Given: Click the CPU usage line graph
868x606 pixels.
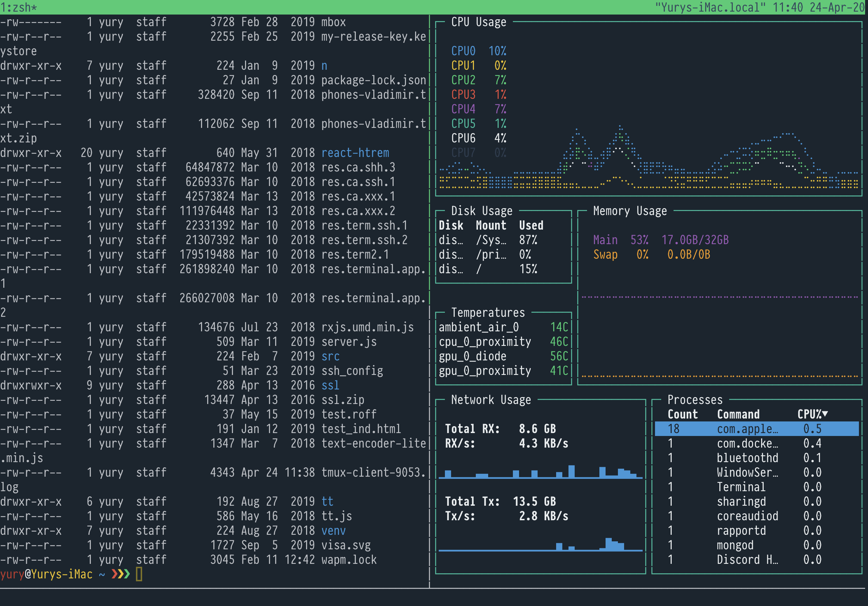Looking at the screenshot, I should [648, 157].
